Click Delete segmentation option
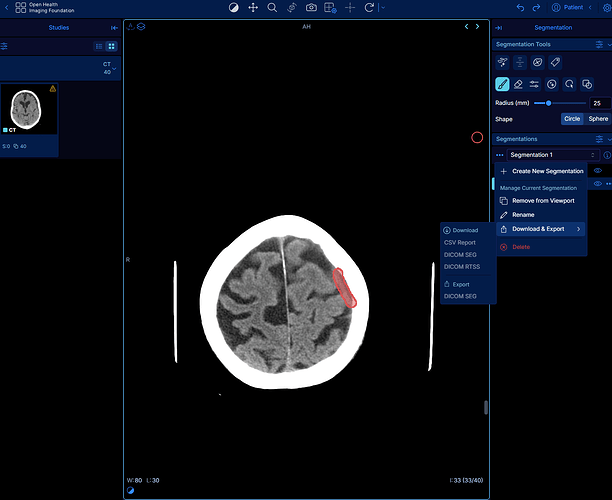The image size is (612, 500). [520, 246]
